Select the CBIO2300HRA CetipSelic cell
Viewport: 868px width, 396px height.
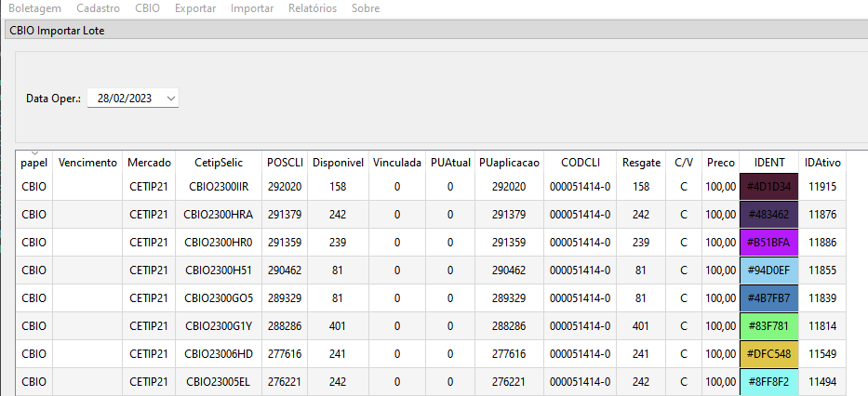(218, 215)
